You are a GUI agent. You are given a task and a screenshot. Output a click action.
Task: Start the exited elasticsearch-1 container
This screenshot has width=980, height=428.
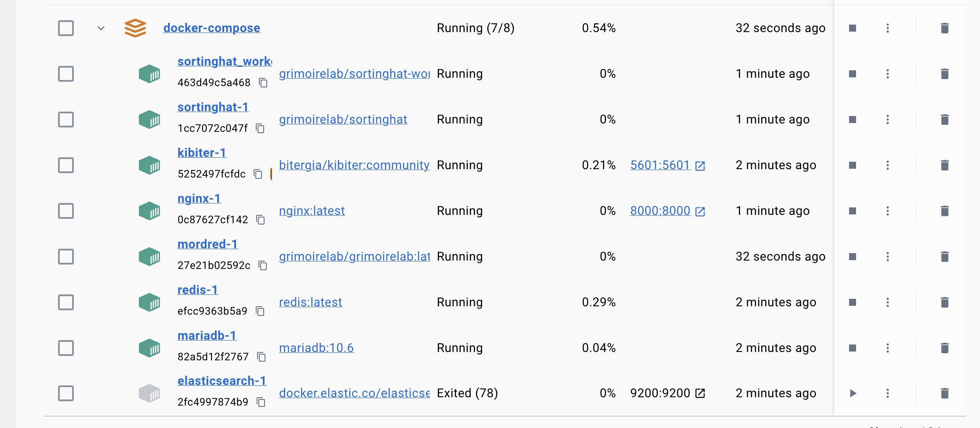pos(853,393)
